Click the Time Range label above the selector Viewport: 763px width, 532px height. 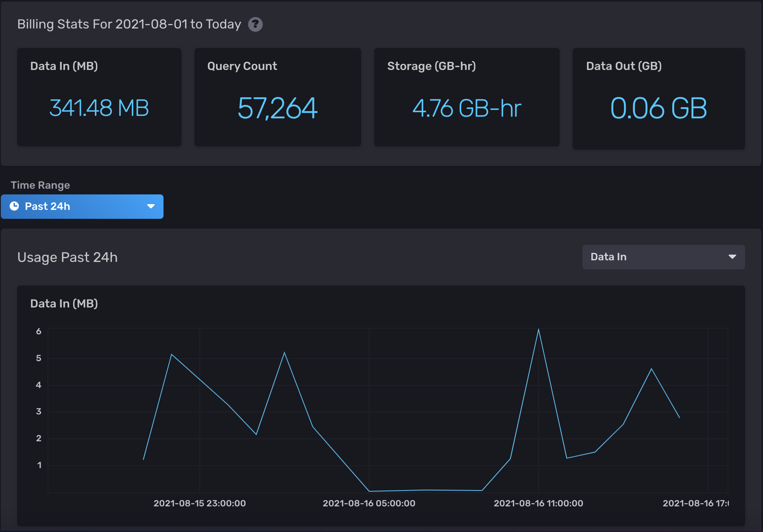[x=40, y=185]
